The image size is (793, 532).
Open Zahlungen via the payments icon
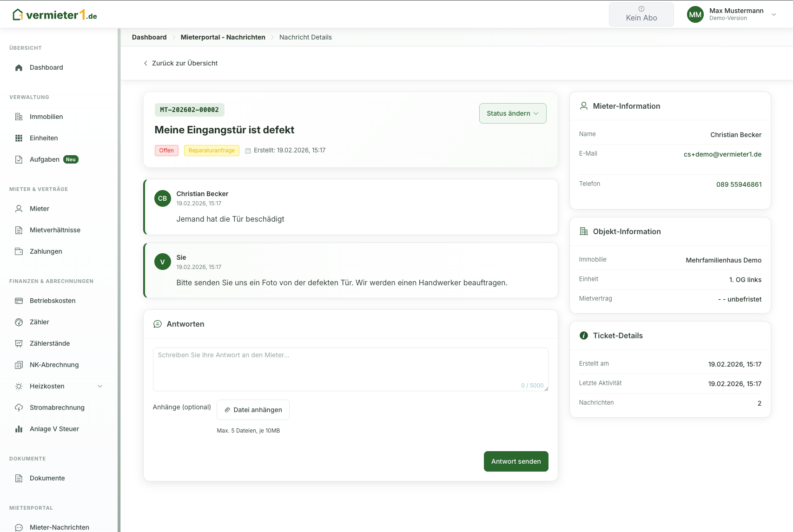coord(19,251)
